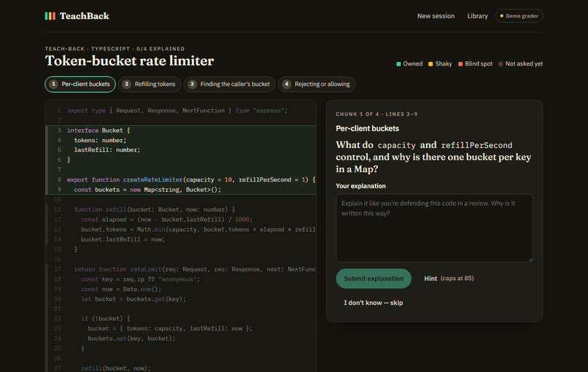Click the Submit explanation button

coord(374,278)
